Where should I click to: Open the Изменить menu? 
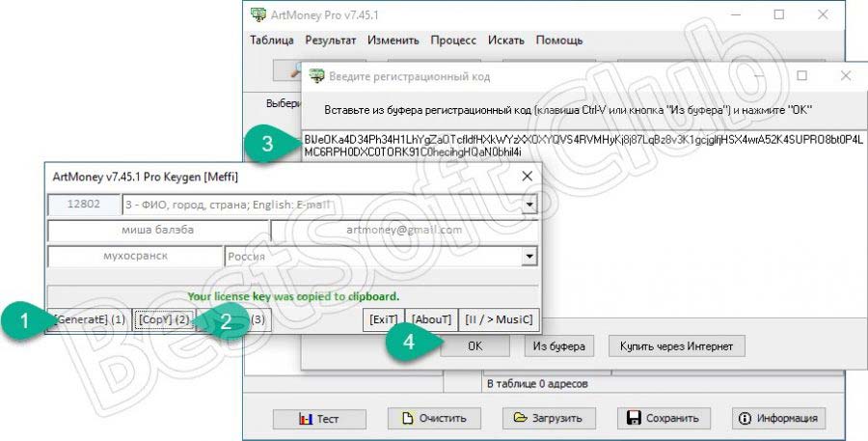coord(393,41)
